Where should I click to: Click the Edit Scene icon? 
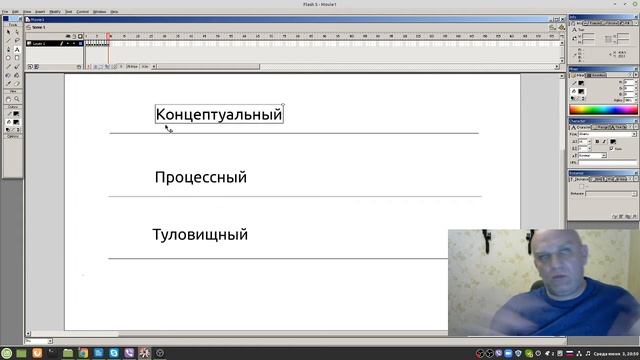pos(552,27)
